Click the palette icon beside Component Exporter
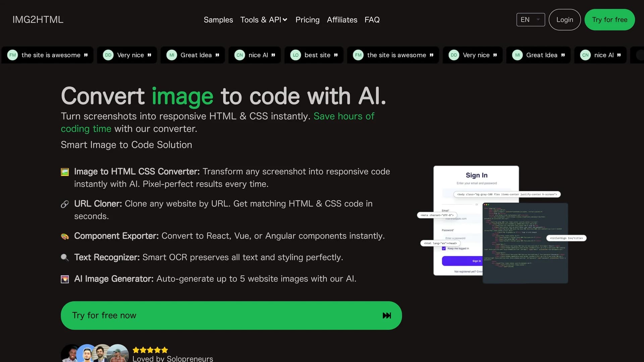 point(65,236)
